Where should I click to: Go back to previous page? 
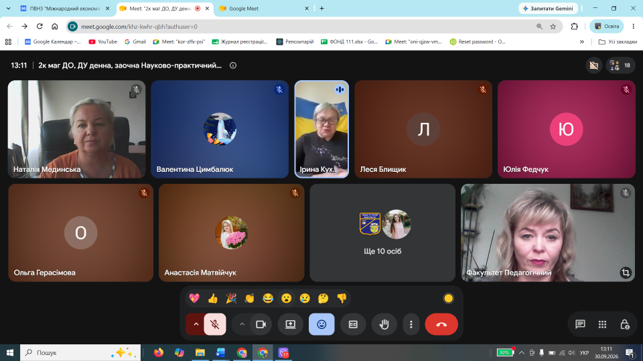coord(9,26)
